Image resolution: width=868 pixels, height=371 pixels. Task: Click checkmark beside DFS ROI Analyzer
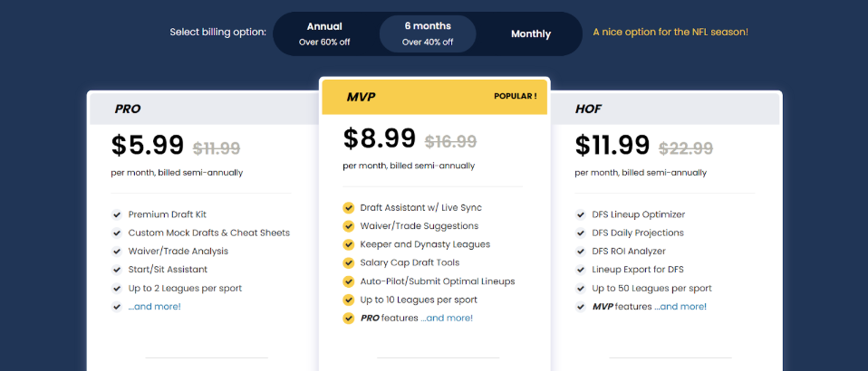point(580,251)
